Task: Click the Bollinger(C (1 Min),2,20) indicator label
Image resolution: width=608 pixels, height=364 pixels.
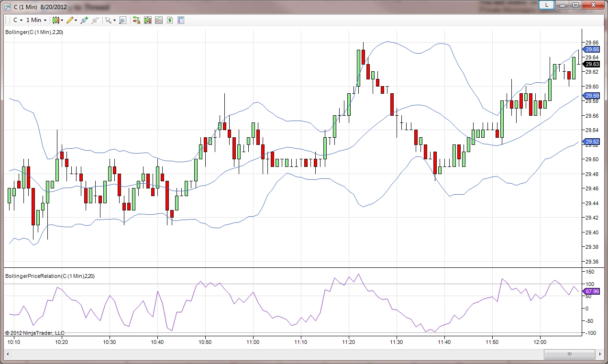Action: [x=34, y=32]
